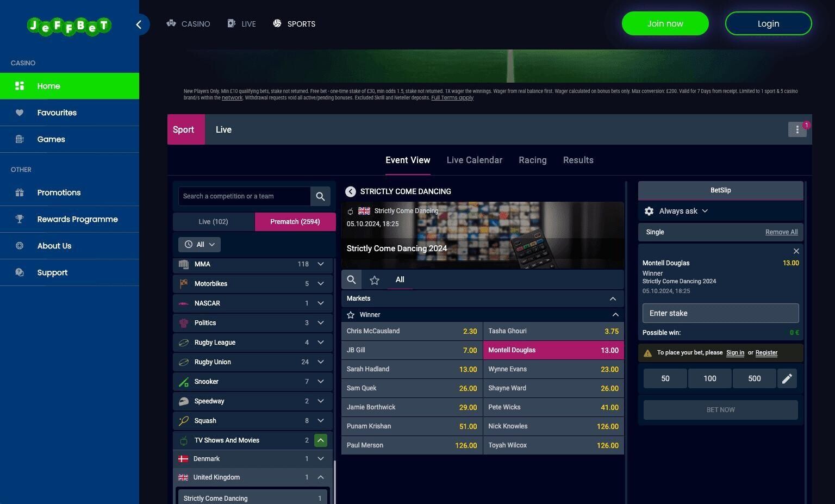Switch to the Live (102) tab
Screen dimensions: 835x504
214,222
